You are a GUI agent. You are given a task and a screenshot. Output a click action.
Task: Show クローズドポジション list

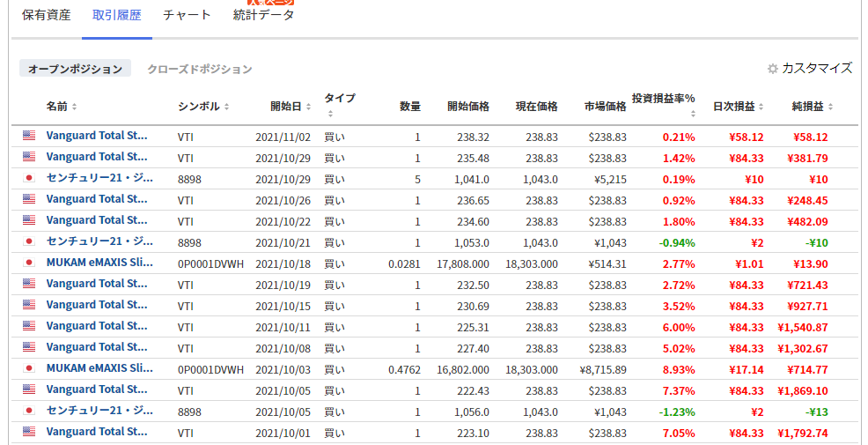(x=199, y=69)
